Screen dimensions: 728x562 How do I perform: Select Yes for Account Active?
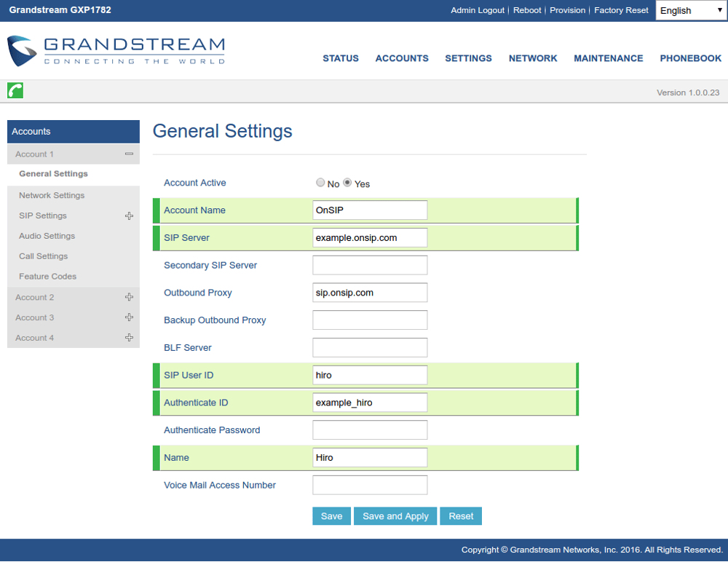(347, 183)
